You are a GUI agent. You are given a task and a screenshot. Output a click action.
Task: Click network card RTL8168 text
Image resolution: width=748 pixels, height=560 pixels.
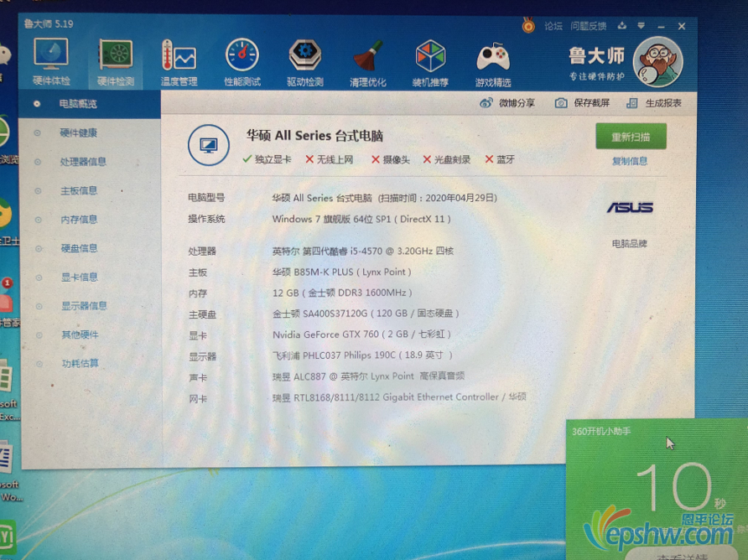399,397
